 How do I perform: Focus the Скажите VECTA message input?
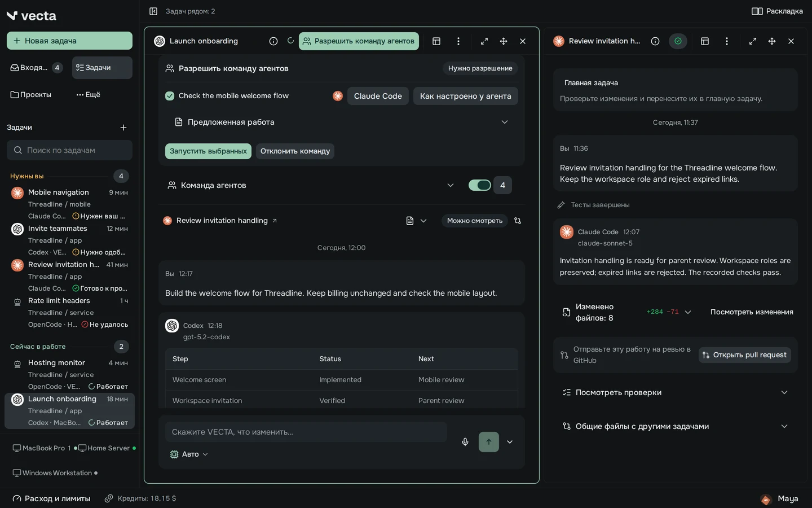click(x=306, y=432)
